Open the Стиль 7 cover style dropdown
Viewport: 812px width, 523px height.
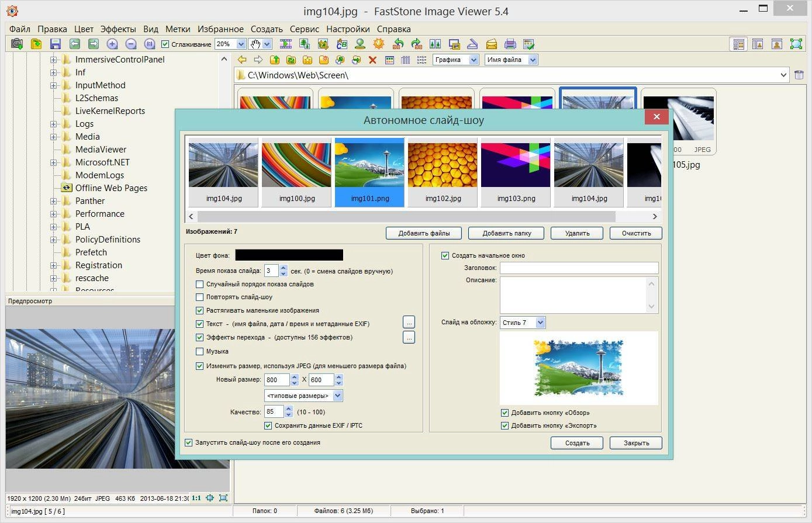(x=540, y=323)
